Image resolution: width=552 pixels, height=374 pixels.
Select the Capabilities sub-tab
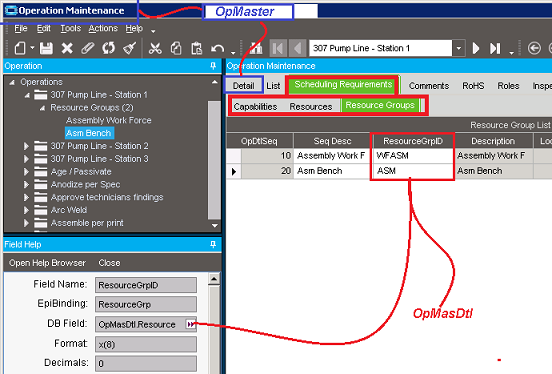[255, 106]
